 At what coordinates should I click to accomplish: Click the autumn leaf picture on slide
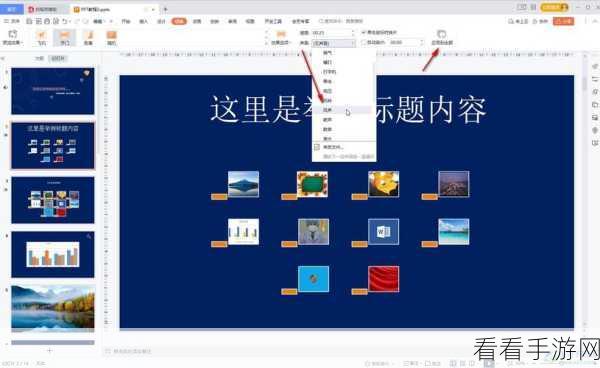click(x=383, y=184)
